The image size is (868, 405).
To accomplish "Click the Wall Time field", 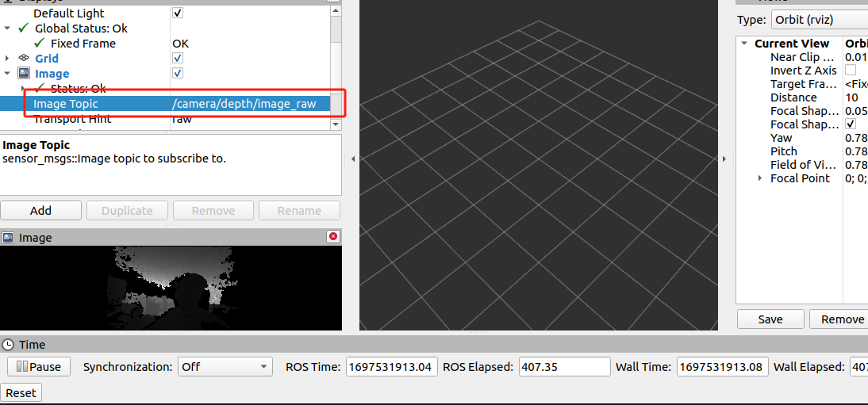I will [x=723, y=366].
